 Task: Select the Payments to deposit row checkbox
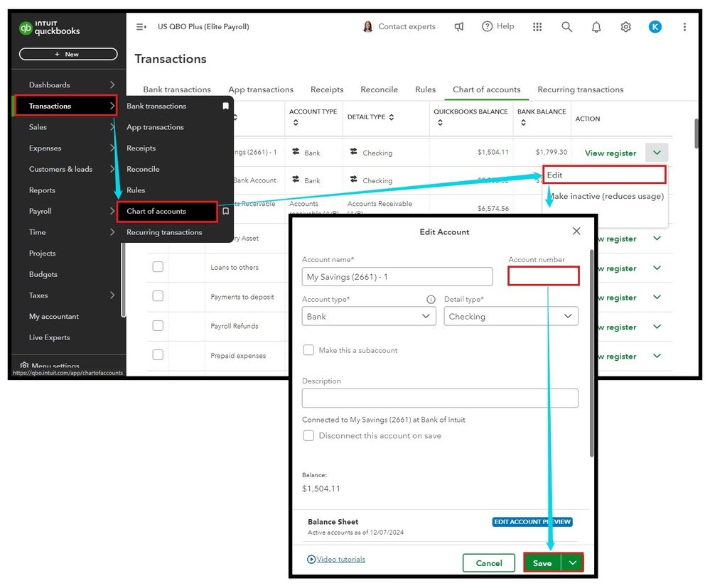click(158, 296)
